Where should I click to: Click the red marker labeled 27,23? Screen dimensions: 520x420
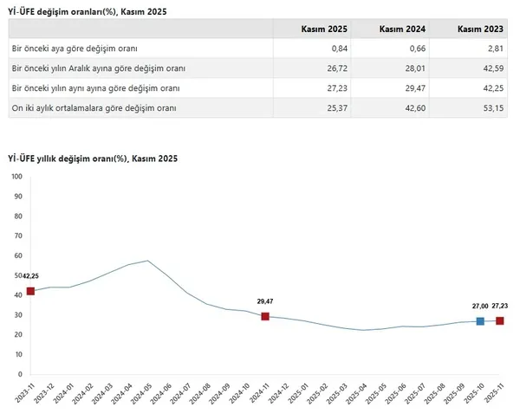[x=499, y=321]
